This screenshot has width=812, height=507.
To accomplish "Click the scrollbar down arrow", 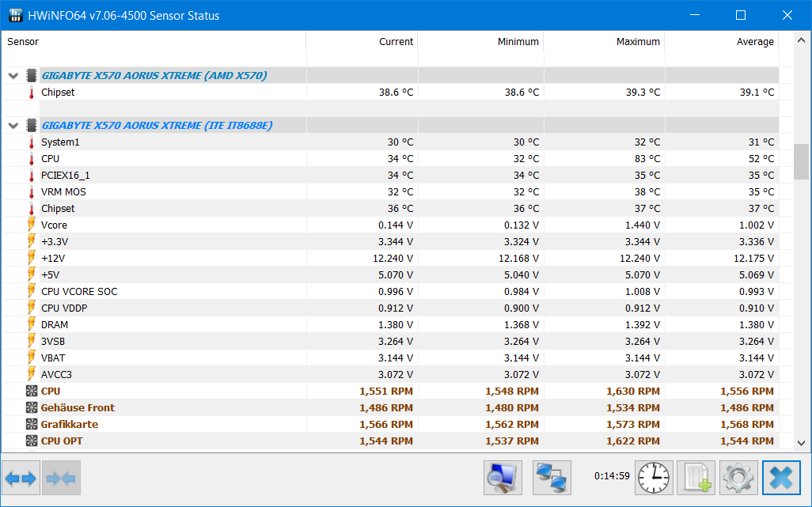I will pyautogui.click(x=801, y=444).
